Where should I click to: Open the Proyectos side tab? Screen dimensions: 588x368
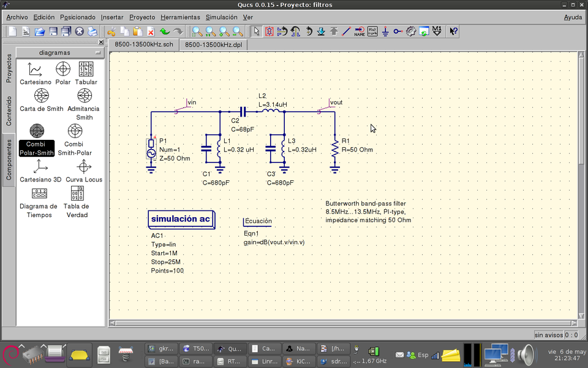[9, 68]
